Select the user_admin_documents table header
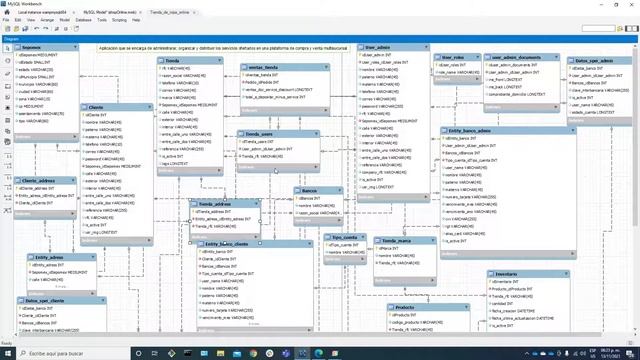 click(522, 57)
